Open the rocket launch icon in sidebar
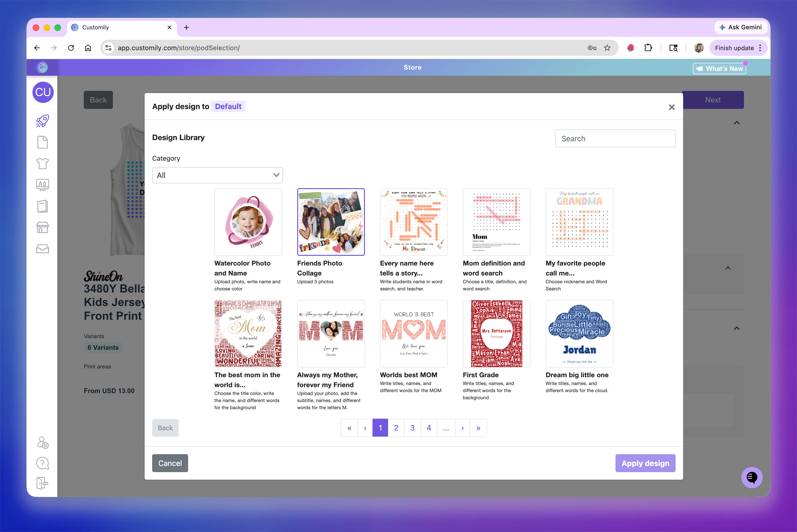 [x=42, y=121]
